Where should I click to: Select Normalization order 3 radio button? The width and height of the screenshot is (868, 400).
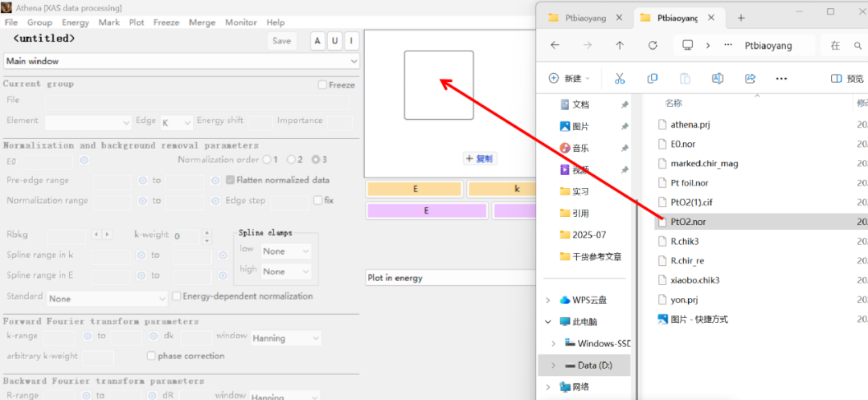point(316,160)
